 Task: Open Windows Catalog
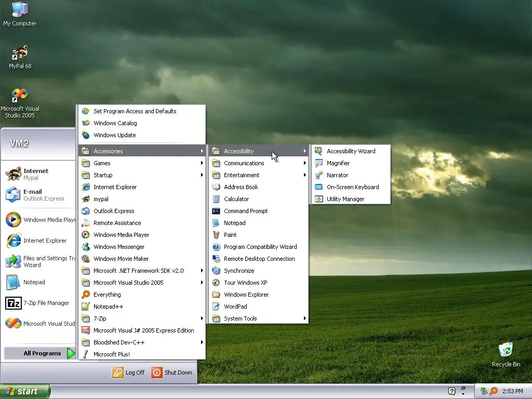[142, 123]
